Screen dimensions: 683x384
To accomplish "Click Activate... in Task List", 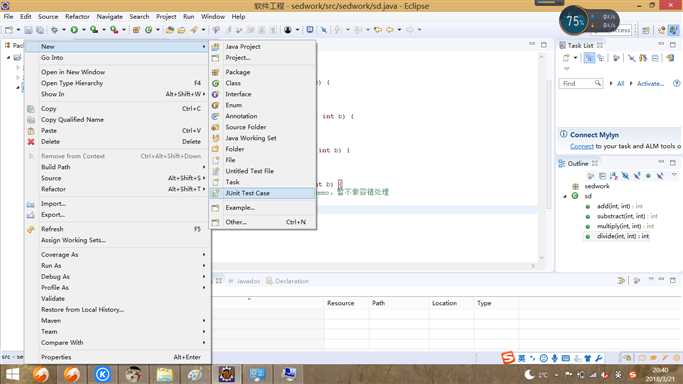I will click(x=650, y=84).
